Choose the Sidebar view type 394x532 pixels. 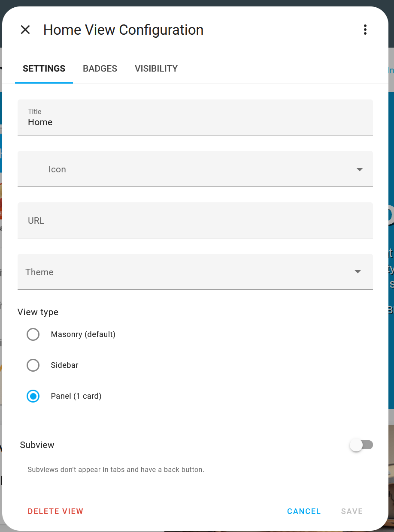33,365
